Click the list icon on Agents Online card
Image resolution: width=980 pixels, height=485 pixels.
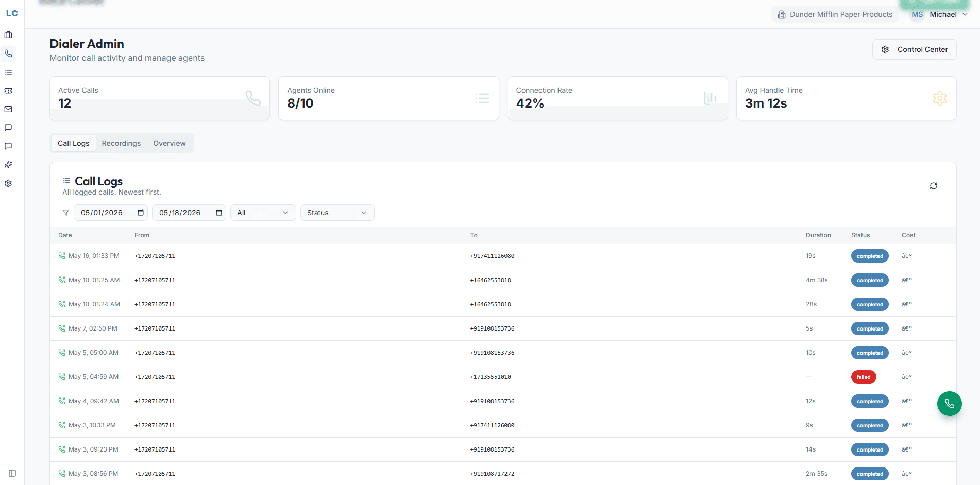tap(482, 98)
